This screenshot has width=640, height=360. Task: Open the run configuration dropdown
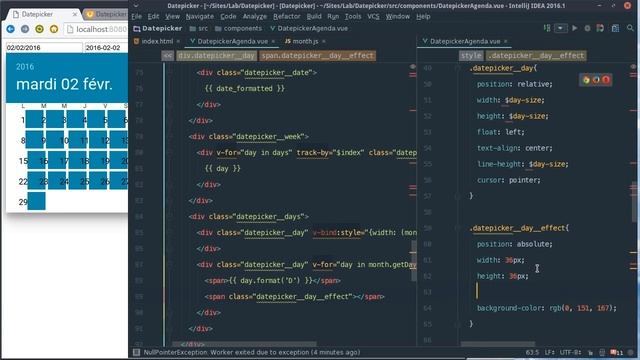561,28
